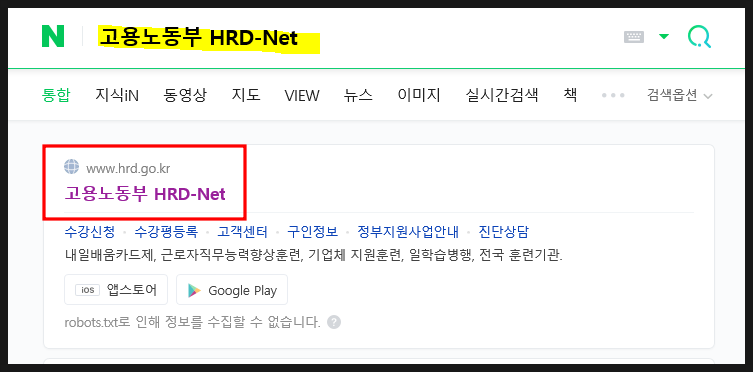Open the 뉴스 tab
Screen dimensions: 753x372
tap(358, 95)
